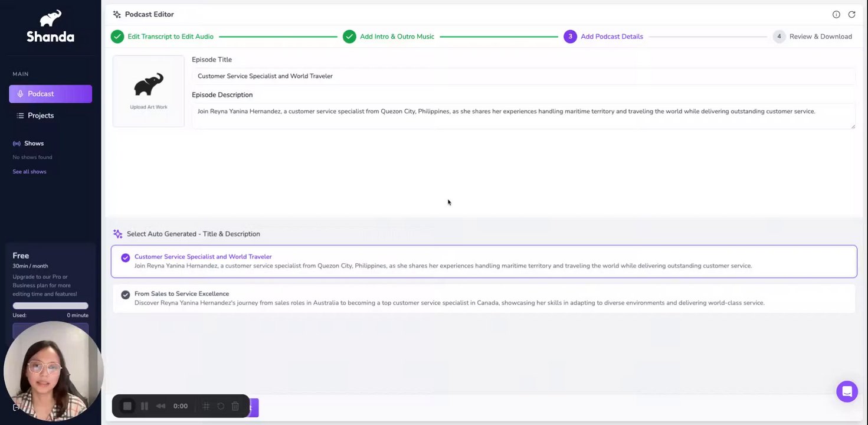Click the See all shows link
The height and width of the screenshot is (425, 868).
click(30, 172)
